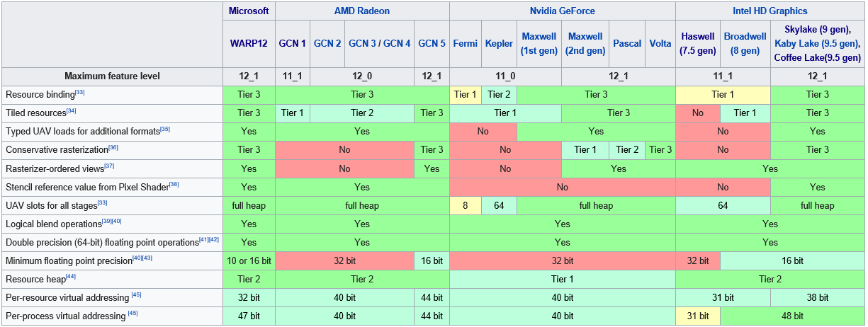Open the Microsoft header link
The image size is (868, 327).
tap(249, 11)
